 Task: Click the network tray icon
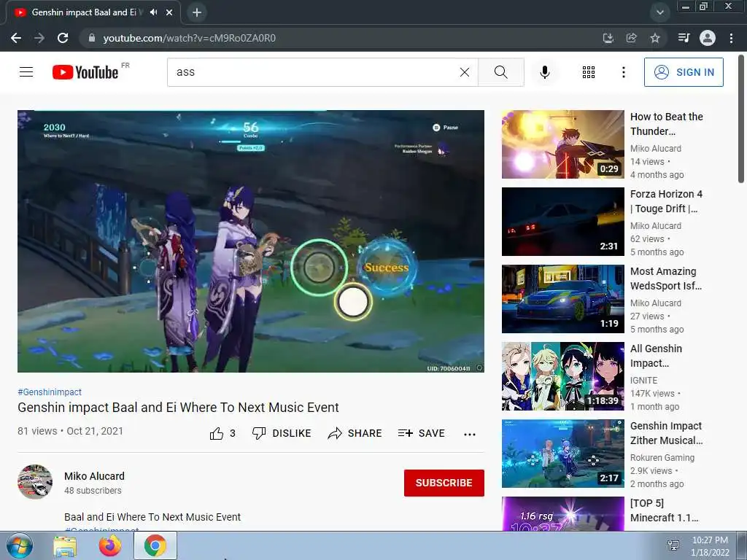pyautogui.click(x=673, y=545)
